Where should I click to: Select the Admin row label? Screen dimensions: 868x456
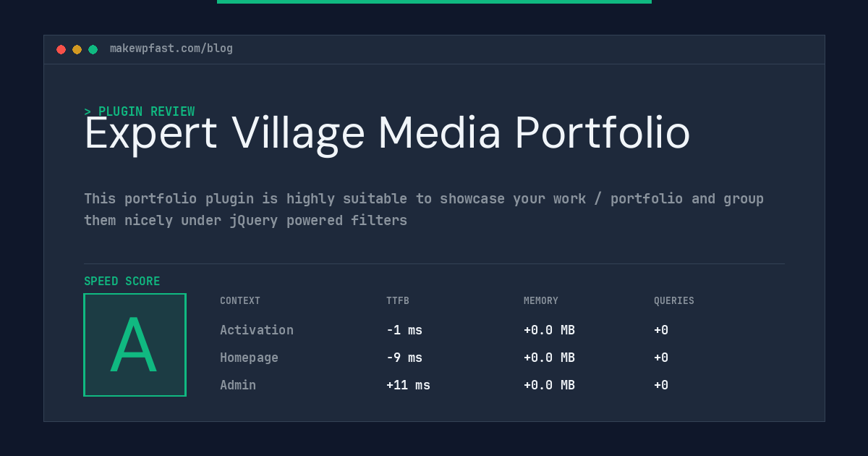coord(238,385)
